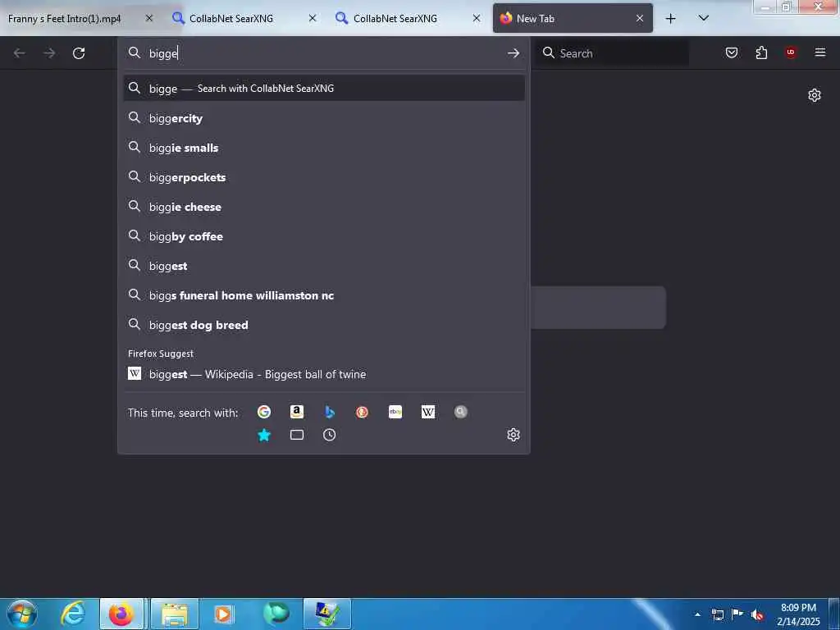840x630 pixels.
Task: Open Windows Explorer folder on taskbar
Action: coord(175,614)
